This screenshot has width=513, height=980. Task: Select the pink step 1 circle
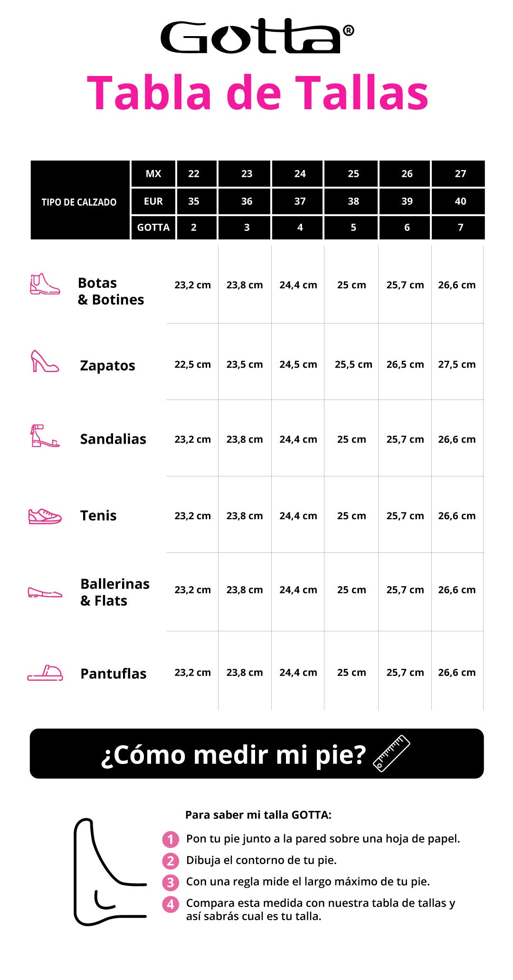point(171,839)
